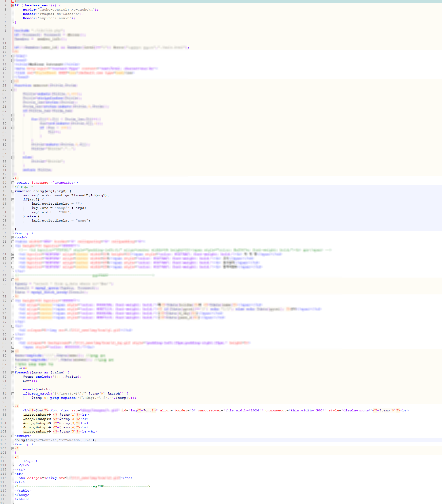Collapse the 'foreach($memo as $value)' fold marker
Viewport: 442px width, 504px height.
click(x=13, y=372)
